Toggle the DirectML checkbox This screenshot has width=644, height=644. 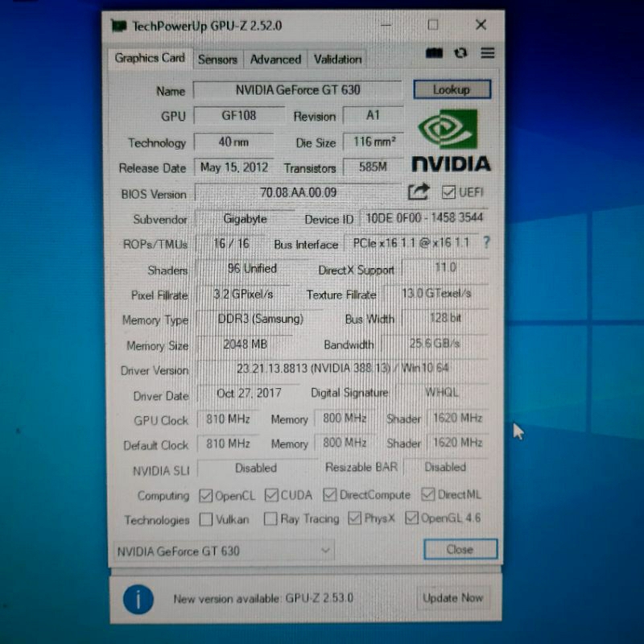428,494
